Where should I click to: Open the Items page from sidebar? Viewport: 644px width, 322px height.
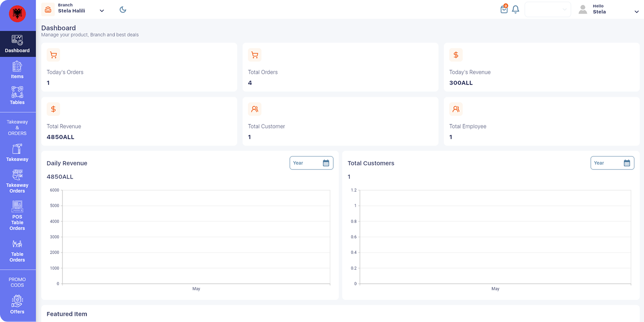click(x=17, y=70)
